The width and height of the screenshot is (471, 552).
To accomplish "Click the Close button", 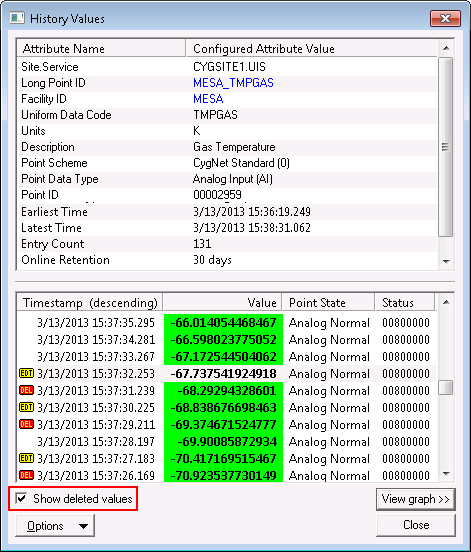I will (415, 525).
